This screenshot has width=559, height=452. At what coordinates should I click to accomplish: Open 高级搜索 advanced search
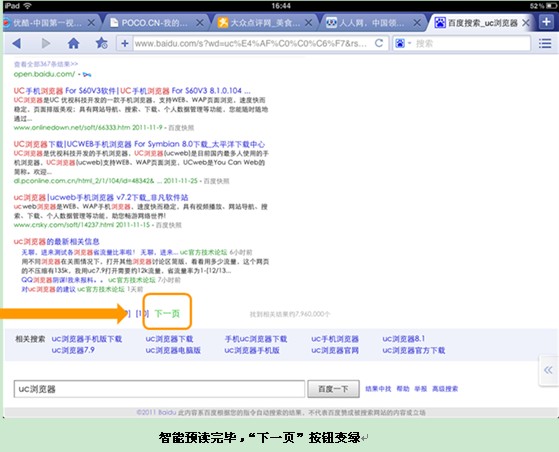tap(445, 389)
